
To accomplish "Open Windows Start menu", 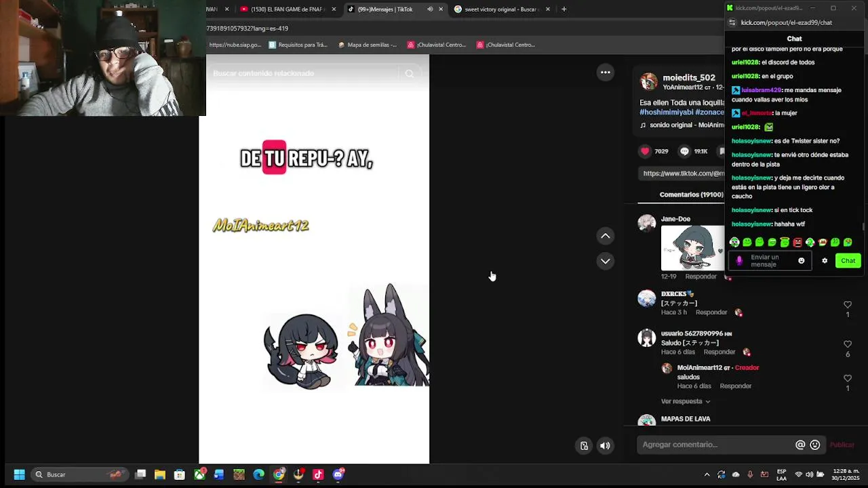I will click(19, 474).
